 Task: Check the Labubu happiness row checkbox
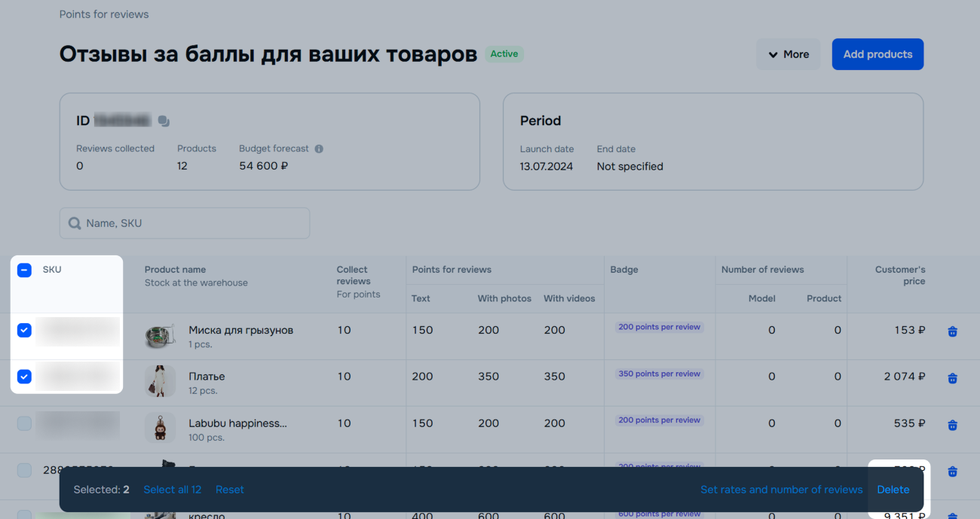(x=24, y=423)
